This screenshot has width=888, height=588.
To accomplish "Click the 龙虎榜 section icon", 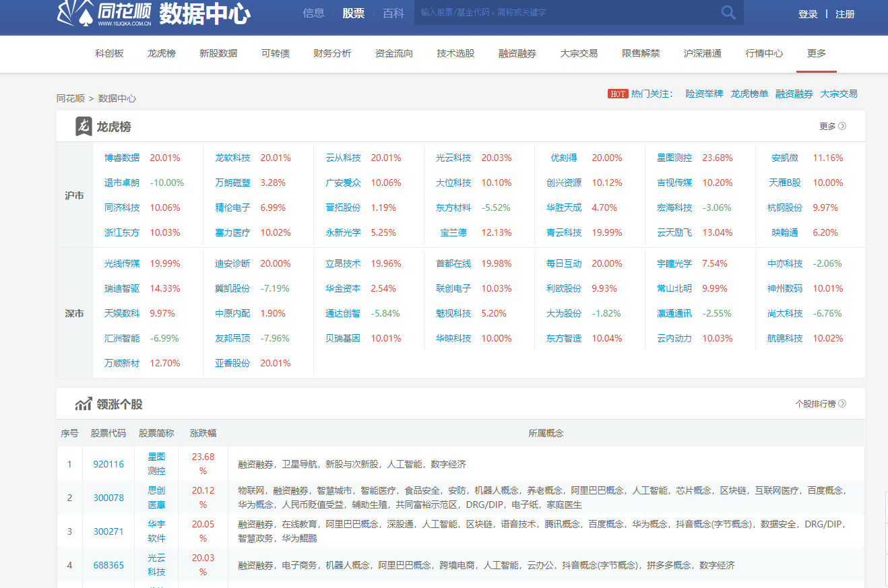I will pyautogui.click(x=84, y=126).
